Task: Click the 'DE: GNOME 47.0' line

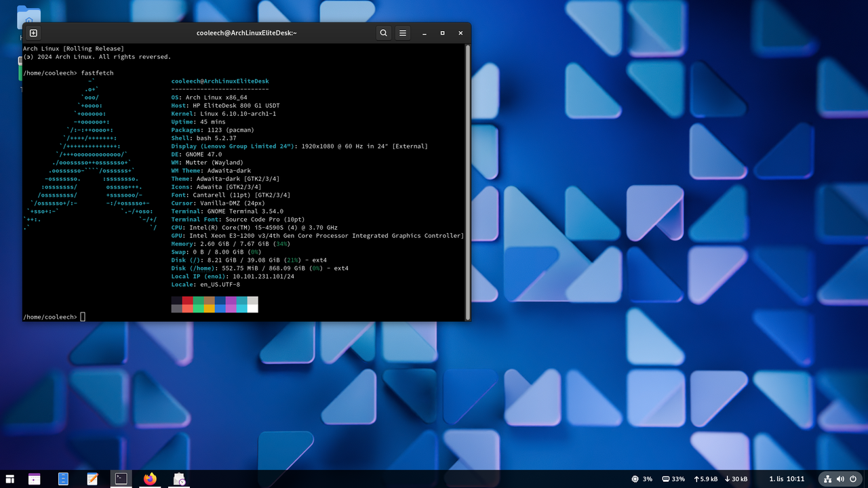Action: (x=197, y=155)
